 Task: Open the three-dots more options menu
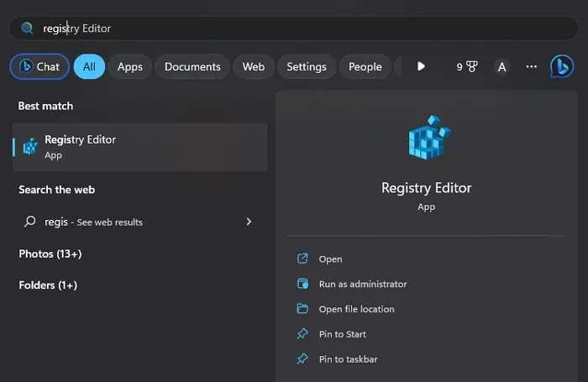tap(531, 67)
